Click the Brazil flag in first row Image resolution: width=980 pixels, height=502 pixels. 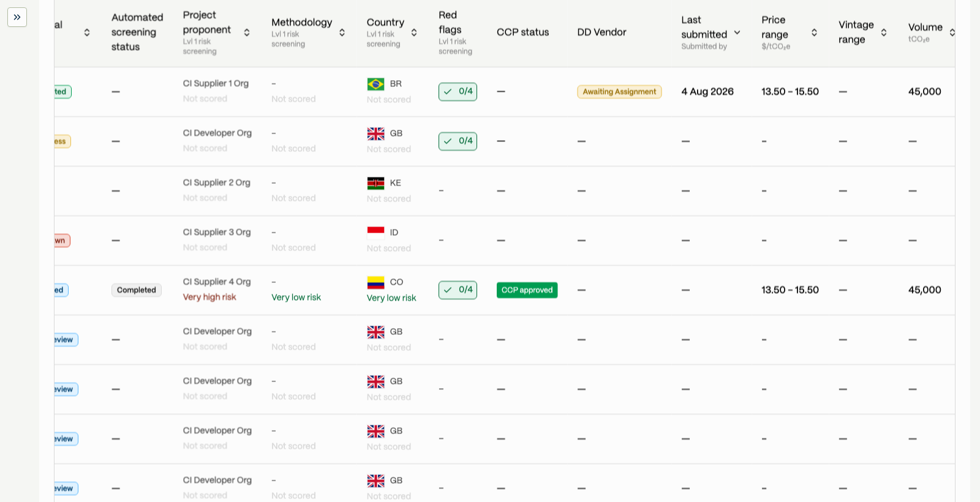pyautogui.click(x=375, y=84)
